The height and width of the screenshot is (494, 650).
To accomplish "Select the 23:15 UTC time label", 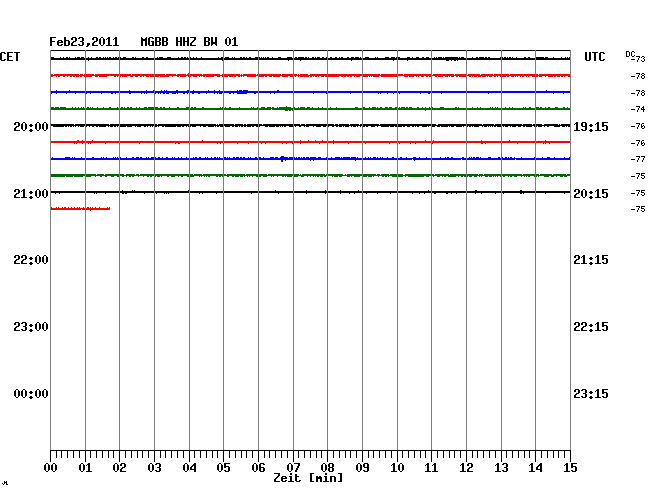I will (591, 394).
